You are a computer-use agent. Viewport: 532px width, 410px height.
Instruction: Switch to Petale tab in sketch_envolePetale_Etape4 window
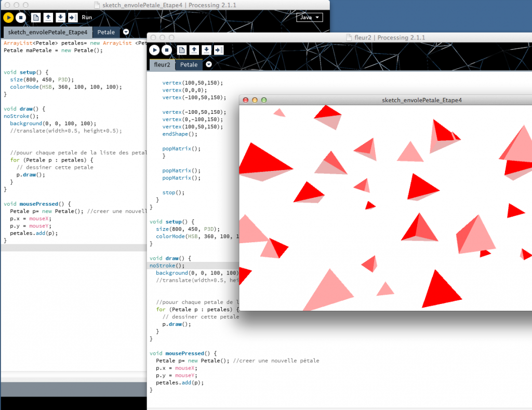point(106,32)
